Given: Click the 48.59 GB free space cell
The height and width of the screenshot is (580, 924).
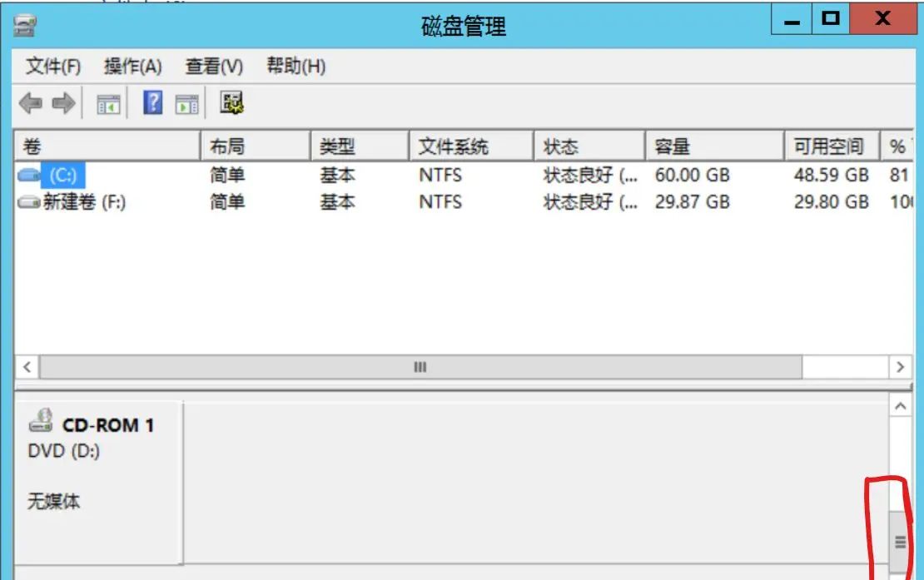Looking at the screenshot, I should pyautogui.click(x=832, y=175).
